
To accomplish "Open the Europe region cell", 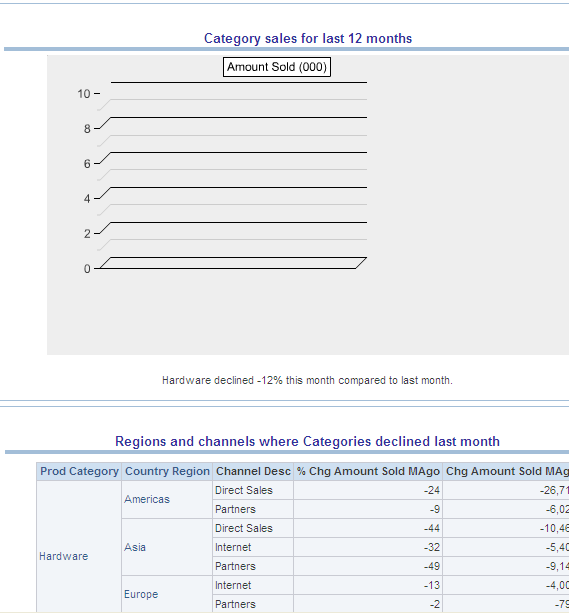I will (x=141, y=594).
